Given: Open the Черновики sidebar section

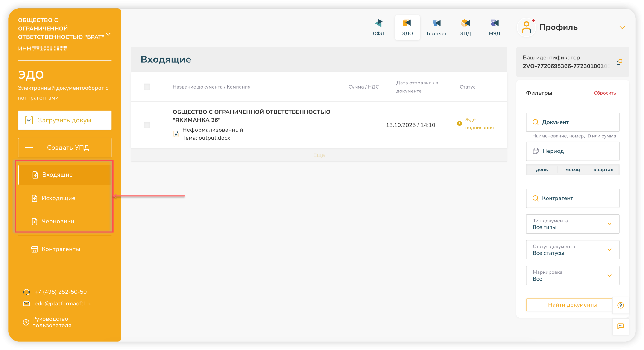Looking at the screenshot, I should 58,221.
